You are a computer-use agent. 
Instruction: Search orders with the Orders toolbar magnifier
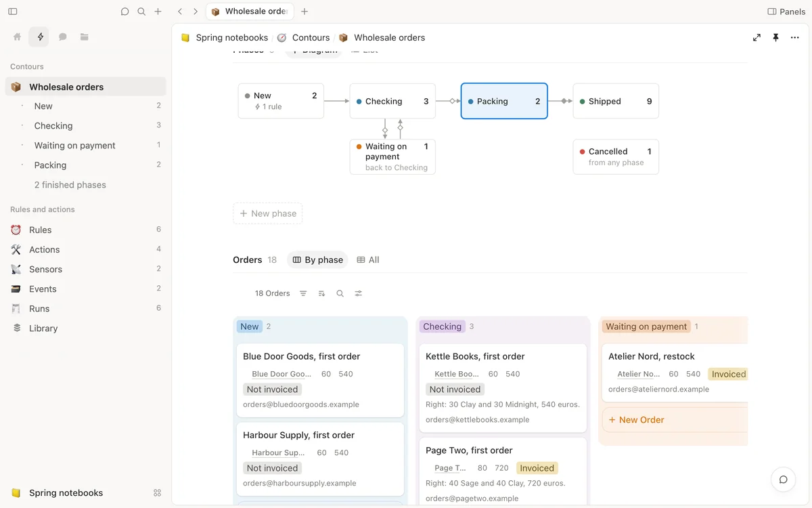pos(340,293)
